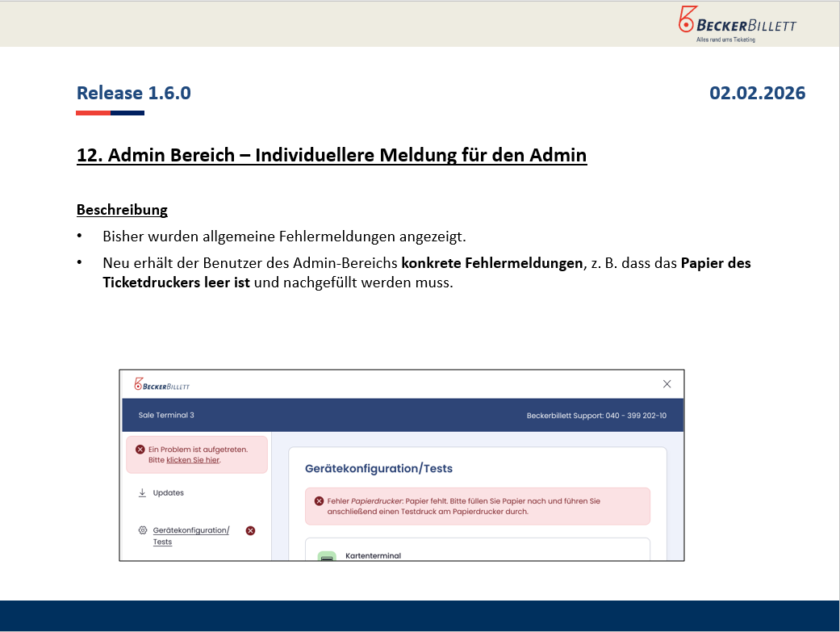Click the red error icon beside "Ein Problem ist aufgetreten"

click(140, 450)
